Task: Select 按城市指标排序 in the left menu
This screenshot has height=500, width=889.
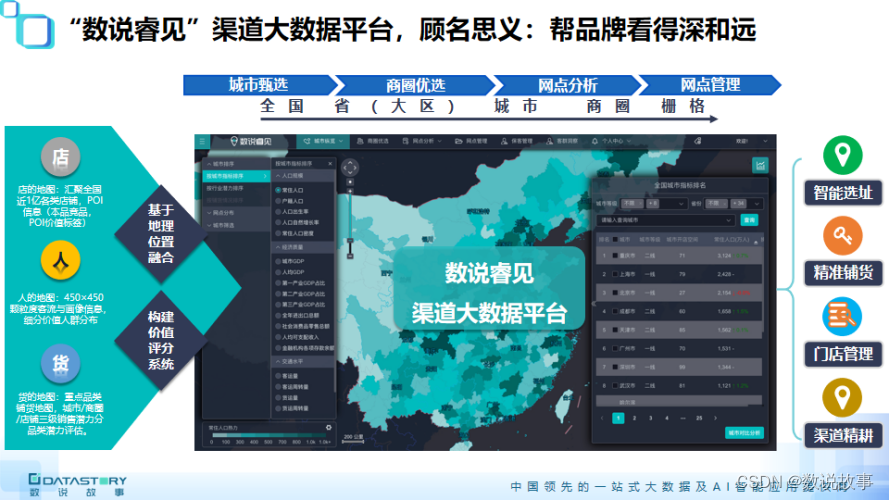Action: click(x=236, y=176)
